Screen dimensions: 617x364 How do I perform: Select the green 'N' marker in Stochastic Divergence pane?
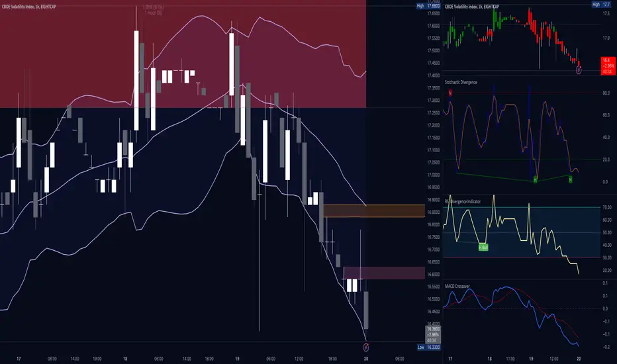[570, 179]
